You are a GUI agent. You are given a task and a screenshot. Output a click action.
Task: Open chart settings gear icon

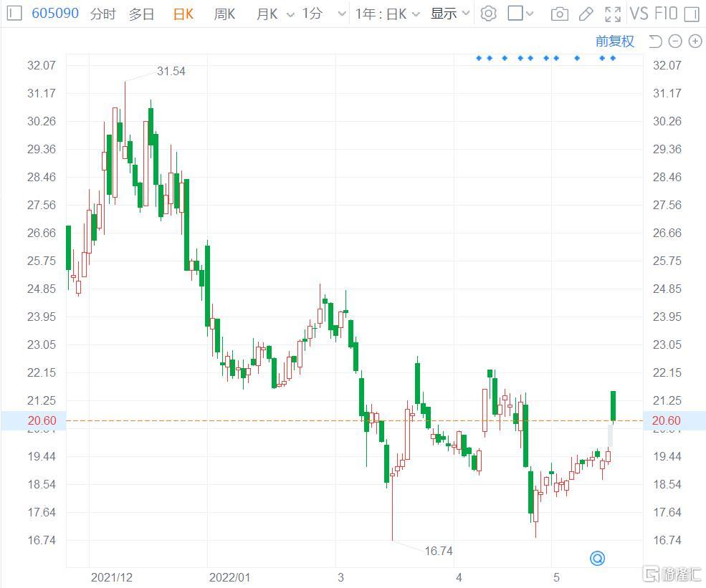coord(488,14)
